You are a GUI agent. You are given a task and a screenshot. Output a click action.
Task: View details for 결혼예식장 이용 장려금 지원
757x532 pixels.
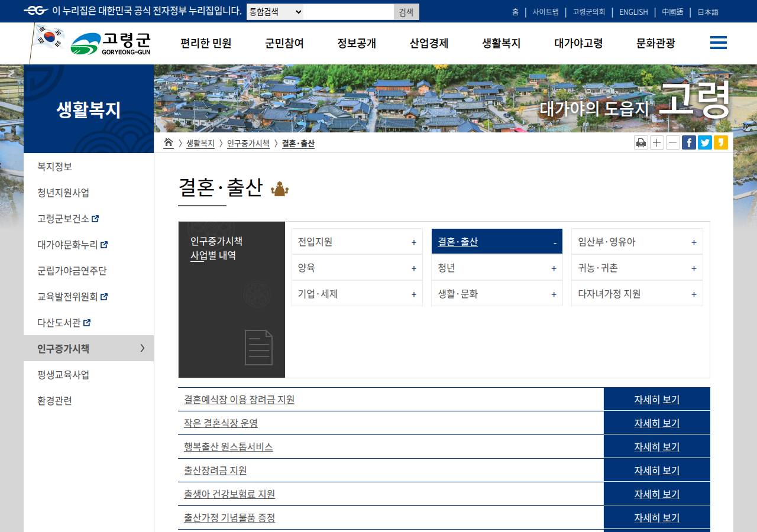tap(656, 399)
